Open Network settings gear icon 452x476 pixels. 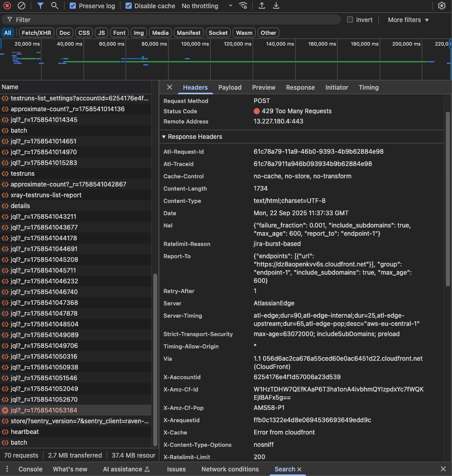[x=442, y=6]
